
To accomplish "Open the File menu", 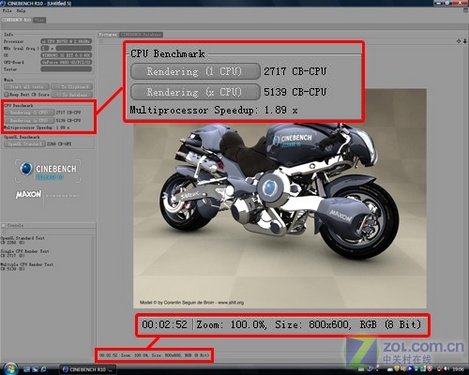I will click(x=7, y=11).
